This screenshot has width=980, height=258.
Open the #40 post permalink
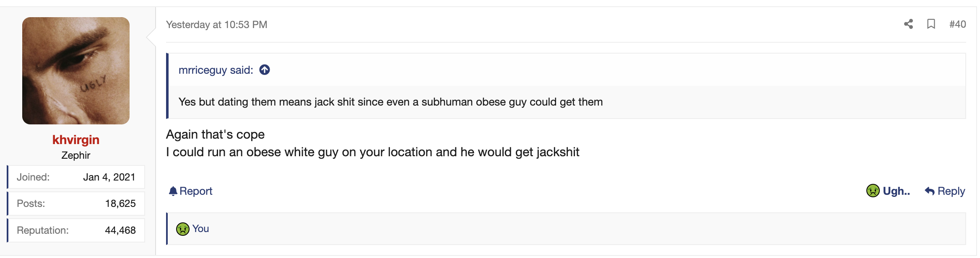pyautogui.click(x=957, y=24)
